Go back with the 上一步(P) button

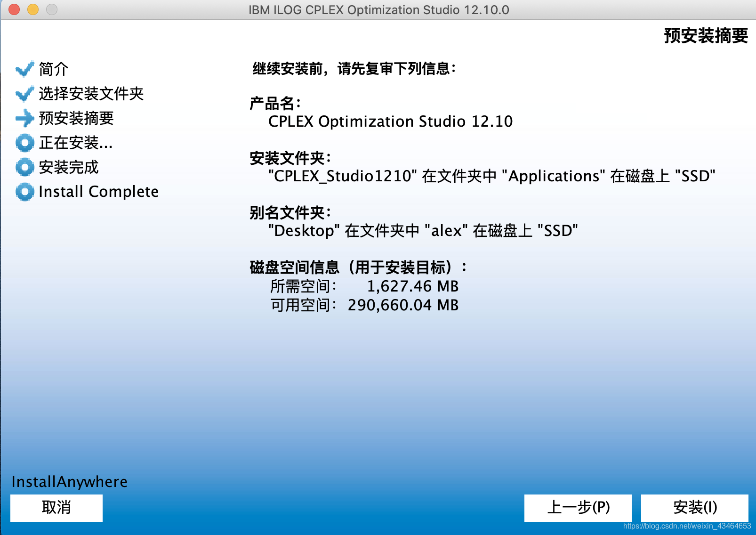click(578, 508)
